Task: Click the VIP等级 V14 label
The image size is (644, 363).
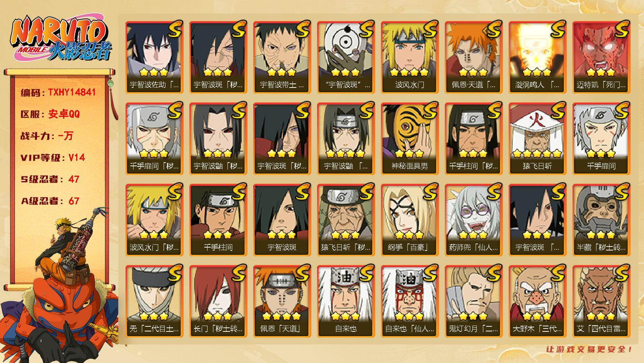Action: [x=53, y=158]
